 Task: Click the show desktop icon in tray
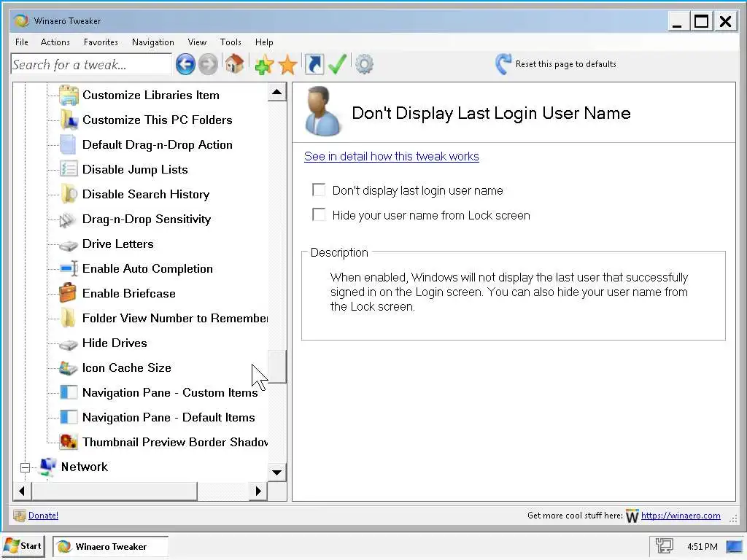734,546
